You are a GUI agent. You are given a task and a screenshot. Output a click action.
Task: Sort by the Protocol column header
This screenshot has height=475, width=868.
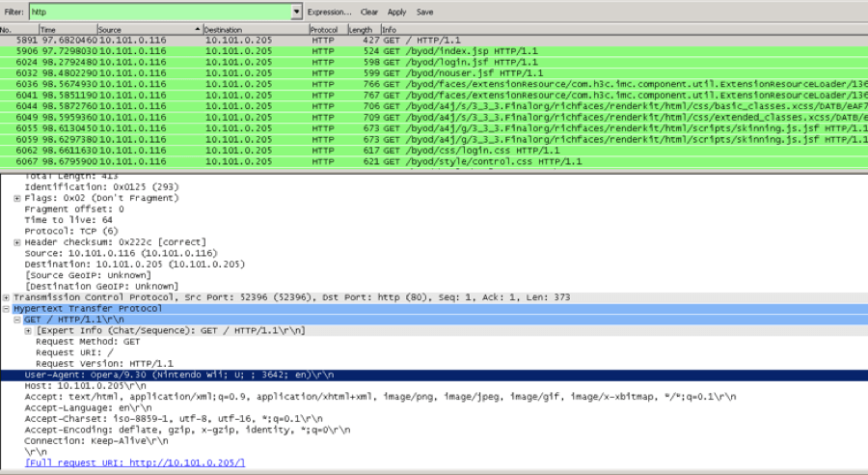pyautogui.click(x=326, y=30)
